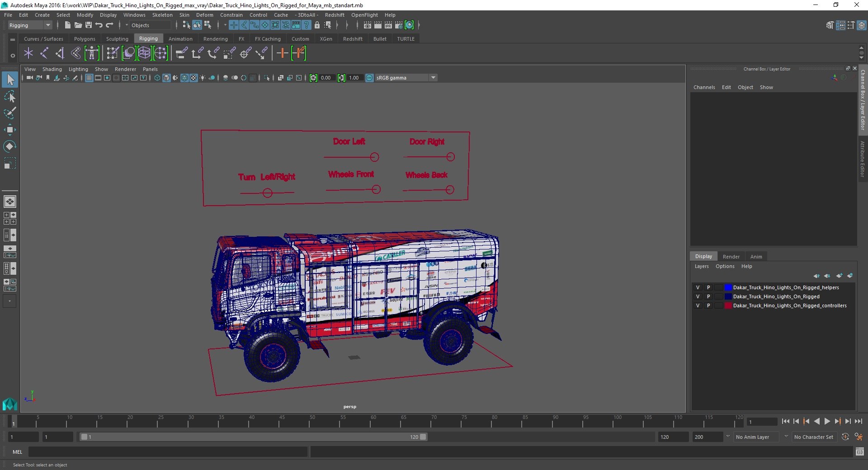Choose the Paint Selection tool

10,113
